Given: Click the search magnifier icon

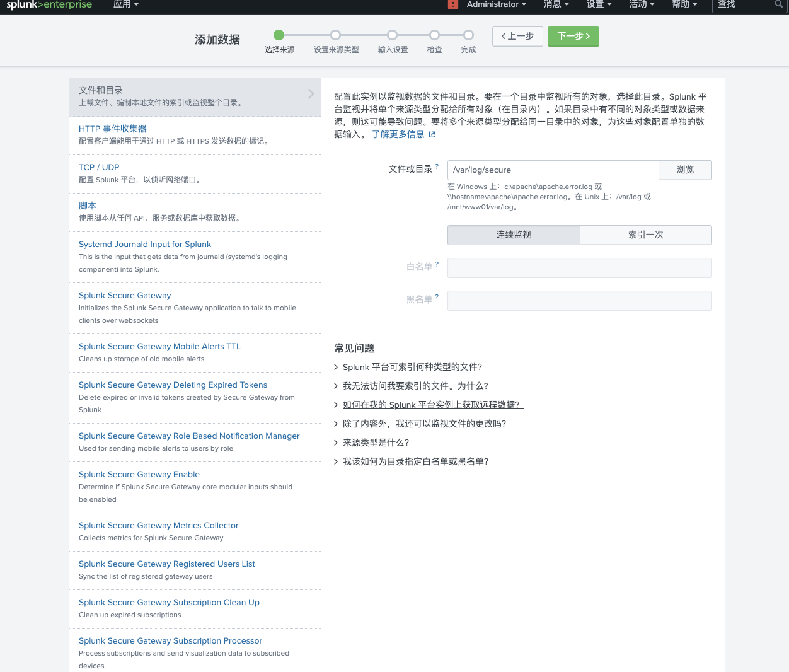Looking at the screenshot, I should [x=778, y=4].
